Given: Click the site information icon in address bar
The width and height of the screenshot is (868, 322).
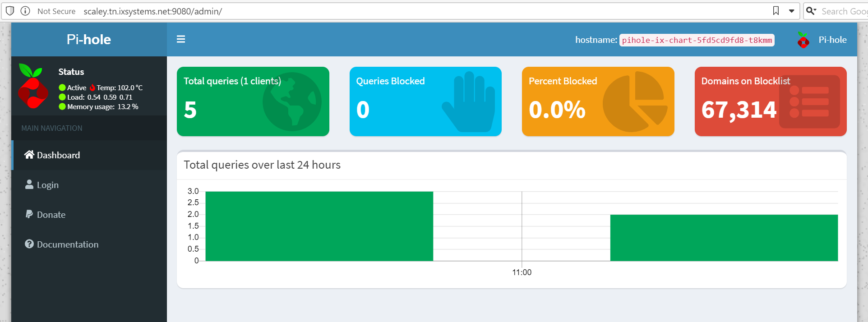Looking at the screenshot, I should pos(25,11).
